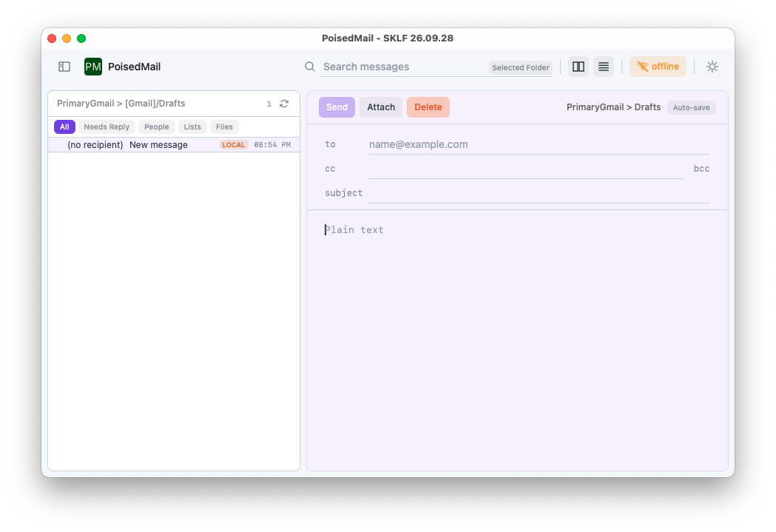Screen dimensions: 776x532
Task: Filter messages by Files
Action: pyautogui.click(x=224, y=127)
